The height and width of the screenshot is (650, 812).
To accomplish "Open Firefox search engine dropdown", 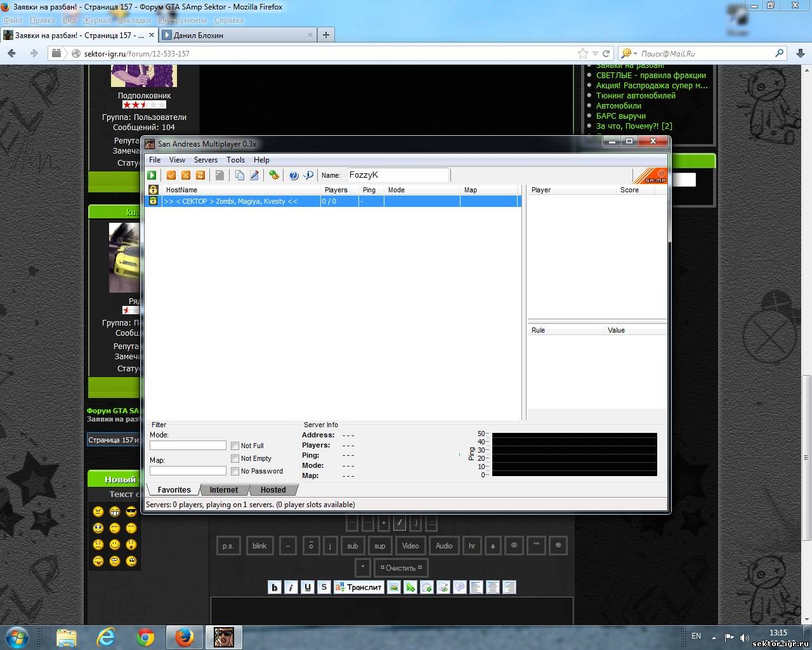I will (629, 53).
